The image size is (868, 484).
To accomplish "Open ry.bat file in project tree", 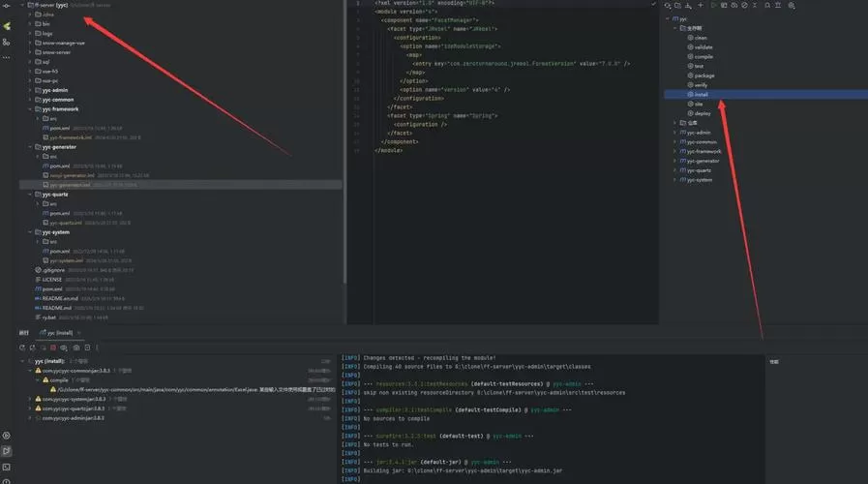I will point(45,318).
